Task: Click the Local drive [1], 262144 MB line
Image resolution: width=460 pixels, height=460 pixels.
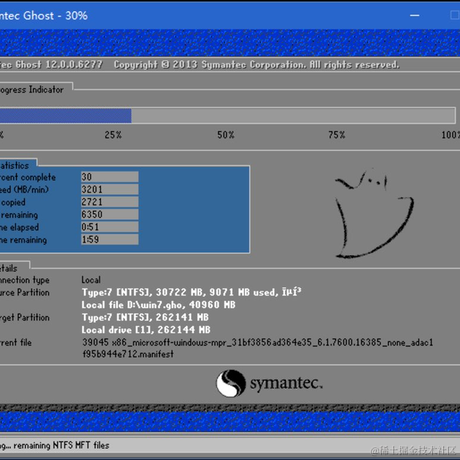Action: click(x=146, y=330)
